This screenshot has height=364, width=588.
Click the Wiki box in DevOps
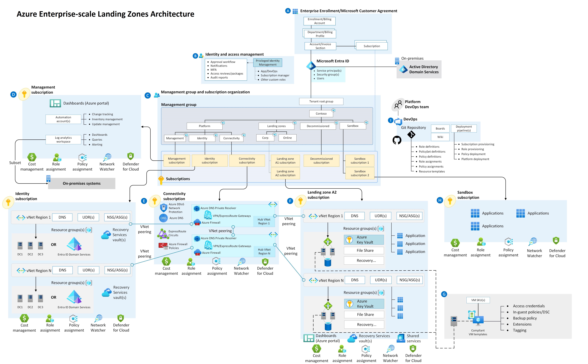[x=440, y=137]
